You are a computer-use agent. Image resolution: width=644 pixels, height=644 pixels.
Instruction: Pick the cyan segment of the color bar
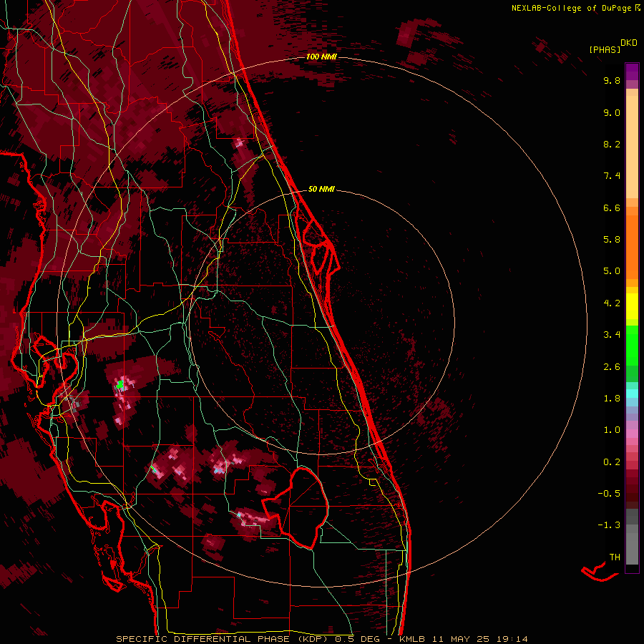coord(632,394)
